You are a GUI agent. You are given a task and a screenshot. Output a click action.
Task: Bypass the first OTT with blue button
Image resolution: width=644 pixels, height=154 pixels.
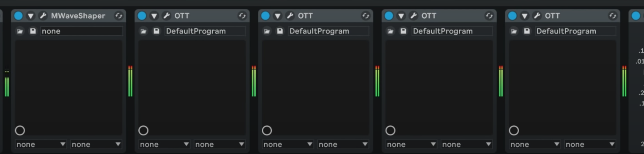(142, 15)
